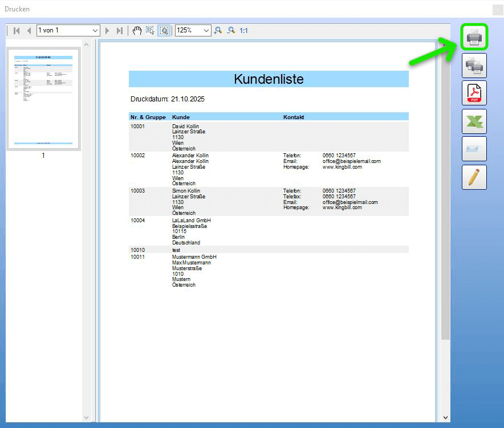Toggle the zoom marquee tool
Viewport: 504px width, 428px height.
[x=164, y=31]
